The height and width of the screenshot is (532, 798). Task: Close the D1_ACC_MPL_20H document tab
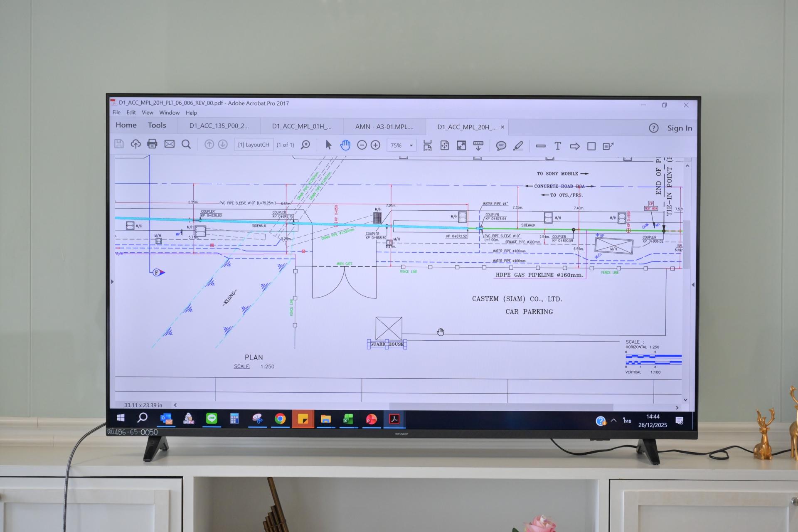tap(502, 127)
